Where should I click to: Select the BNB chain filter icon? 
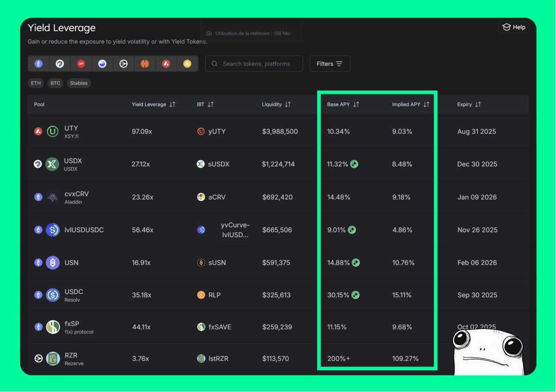point(187,64)
